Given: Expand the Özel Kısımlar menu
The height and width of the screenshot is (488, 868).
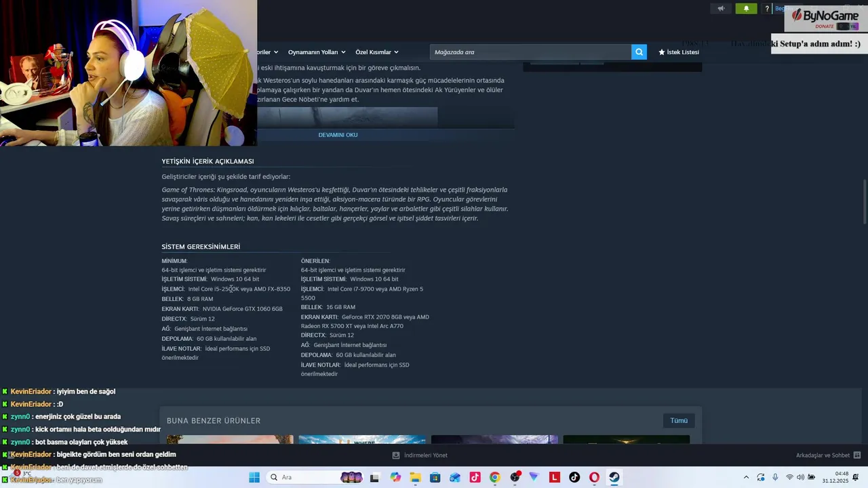Looking at the screenshot, I should point(377,52).
